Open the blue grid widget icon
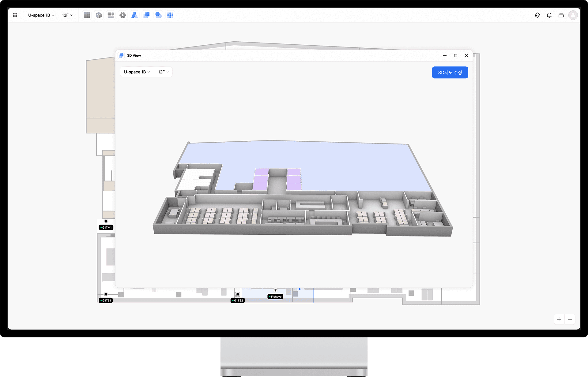Viewport: 588px width, 377px height. click(x=170, y=15)
